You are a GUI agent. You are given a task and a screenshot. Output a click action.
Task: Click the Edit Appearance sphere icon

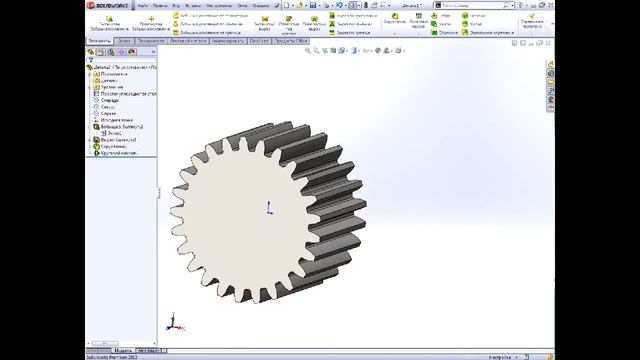pos(378,51)
